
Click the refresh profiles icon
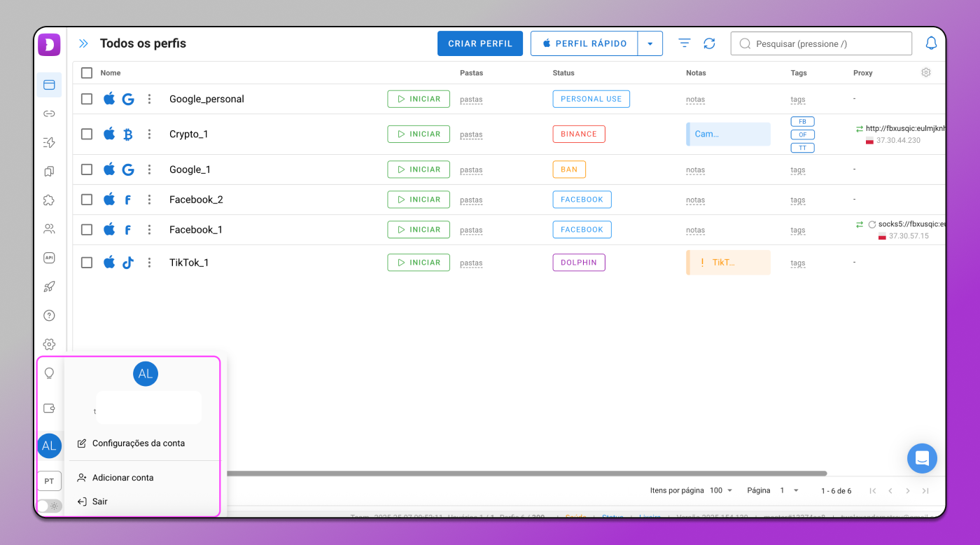(709, 43)
